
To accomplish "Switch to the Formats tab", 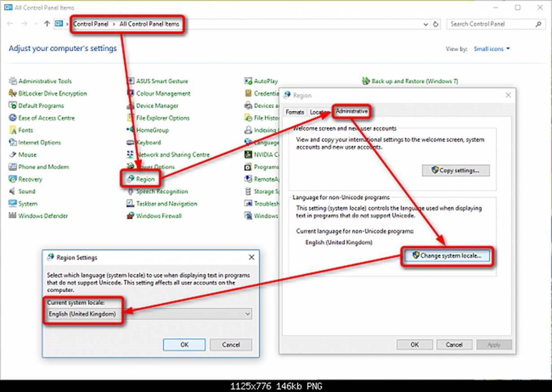I will 295,112.
